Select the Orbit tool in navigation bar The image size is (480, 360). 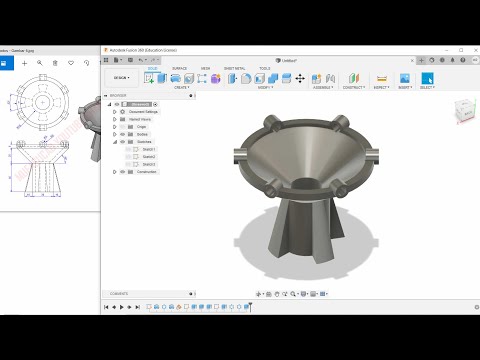coord(258,294)
